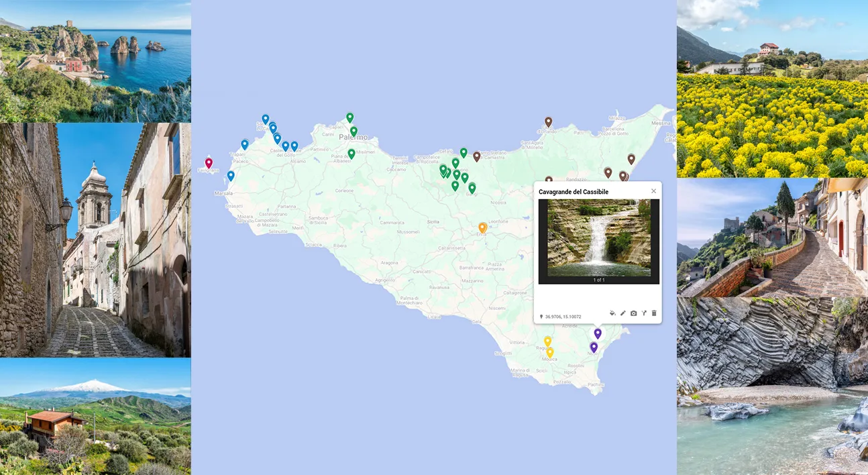Add a photo using the camera icon
The image size is (868, 475).
click(634, 313)
